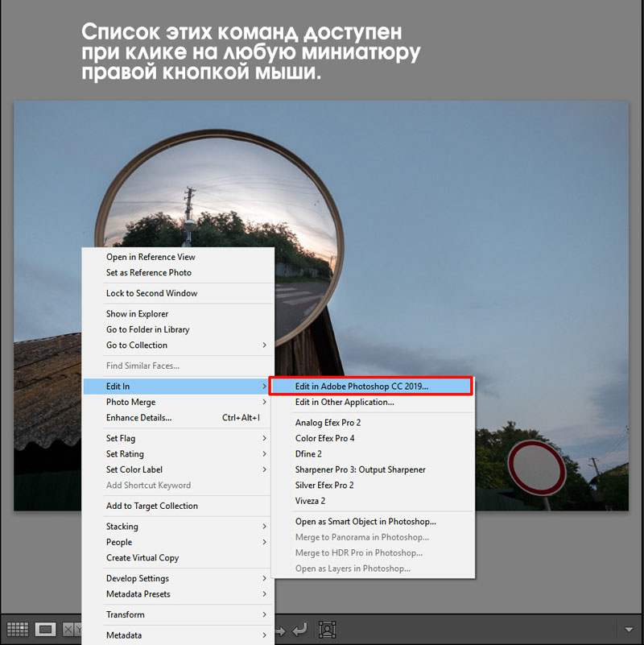Choose Go to Folder in Library

tap(179, 329)
